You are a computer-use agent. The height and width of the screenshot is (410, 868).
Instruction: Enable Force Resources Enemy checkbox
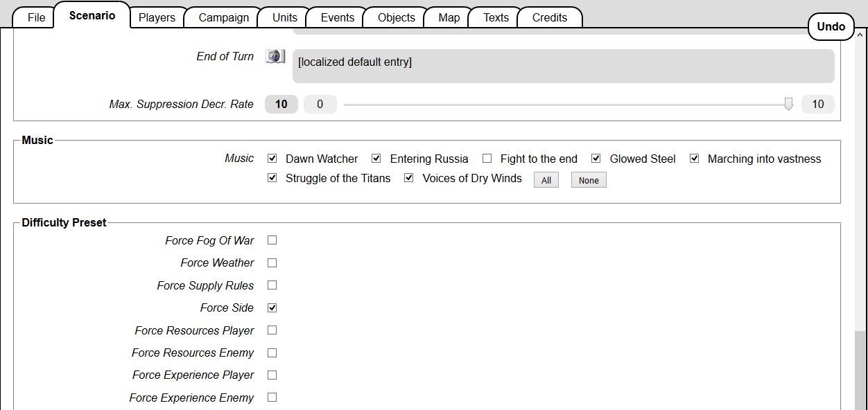point(272,353)
